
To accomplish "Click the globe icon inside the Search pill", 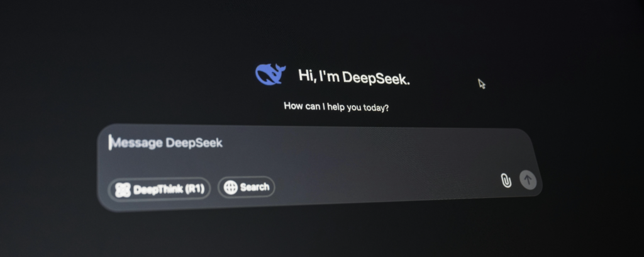I will pos(230,188).
